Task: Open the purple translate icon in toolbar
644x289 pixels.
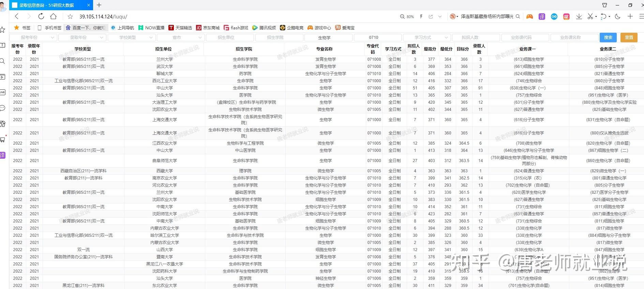Action: point(542,16)
